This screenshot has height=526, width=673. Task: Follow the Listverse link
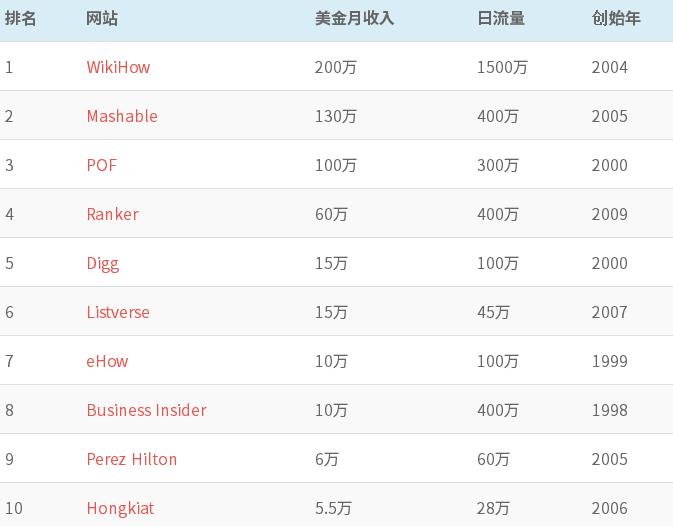(x=118, y=312)
